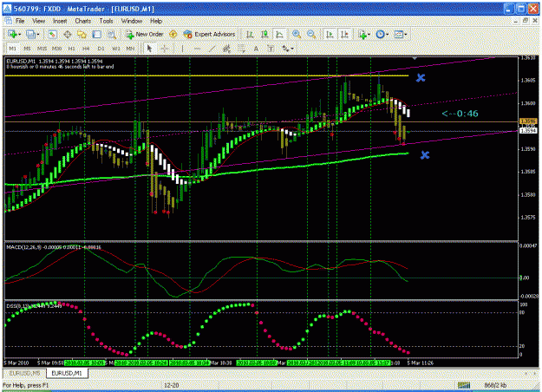Select the H4 timeframe button
The height and width of the screenshot is (392, 542).
point(86,49)
